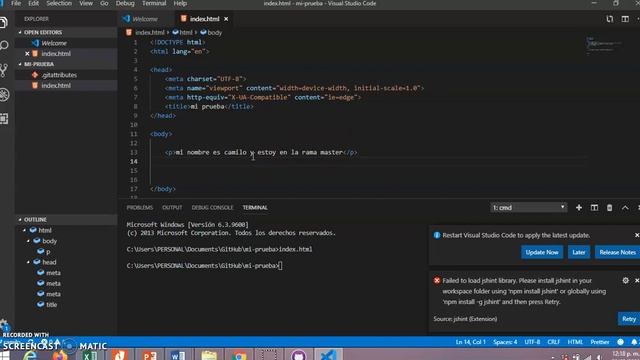Image resolution: width=640 pixels, height=360 pixels.
Task: Open jshint notification gear settings
Action: (x=625, y=280)
